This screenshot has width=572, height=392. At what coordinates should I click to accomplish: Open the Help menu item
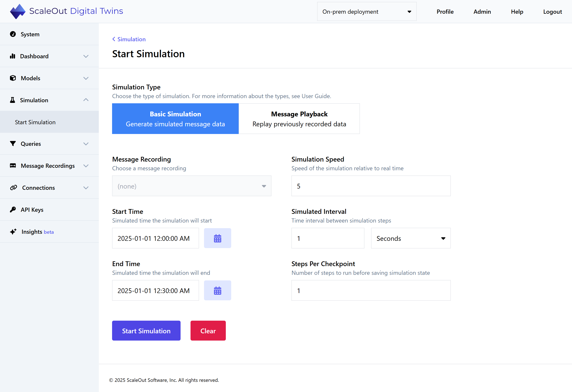(517, 12)
